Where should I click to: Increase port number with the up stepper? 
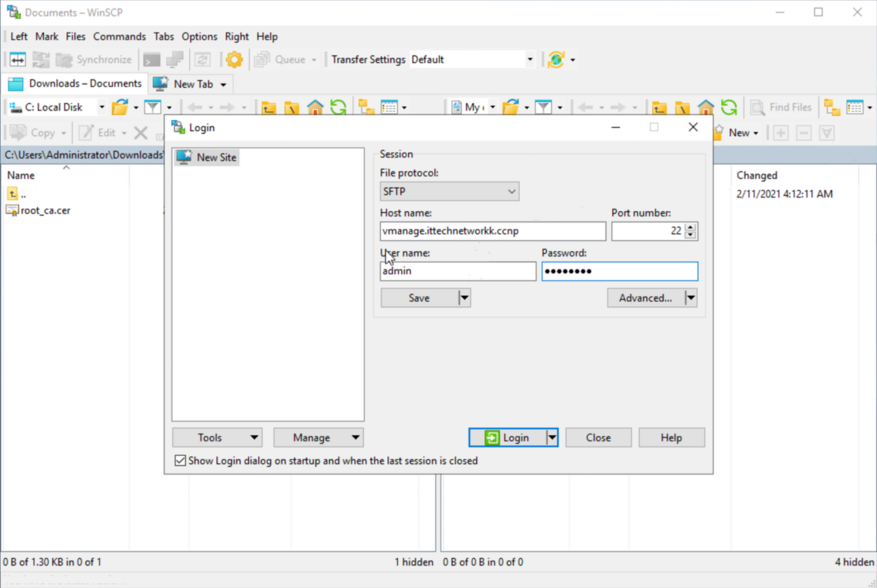(x=690, y=227)
